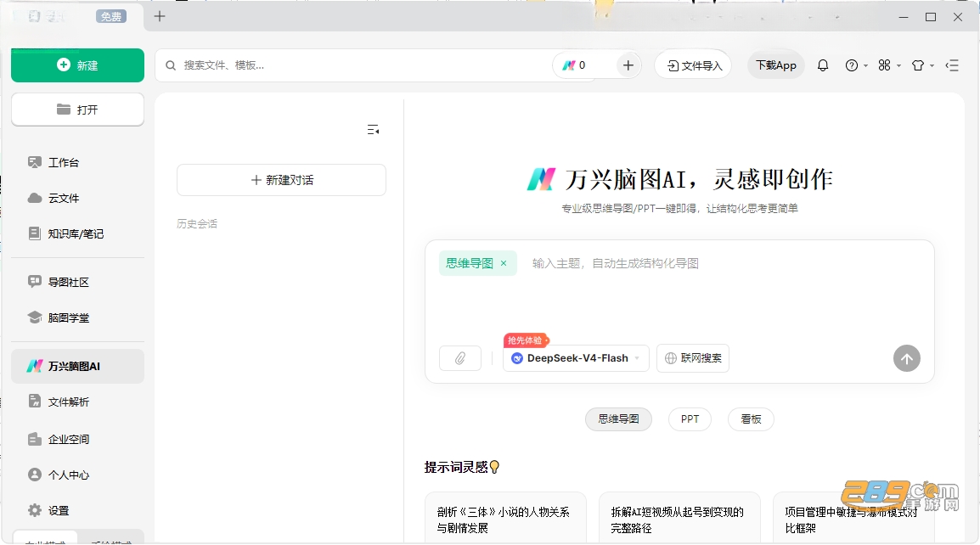Screen dimensions: 980x545
Task: Click the 历史会话 label
Action: pyautogui.click(x=197, y=224)
